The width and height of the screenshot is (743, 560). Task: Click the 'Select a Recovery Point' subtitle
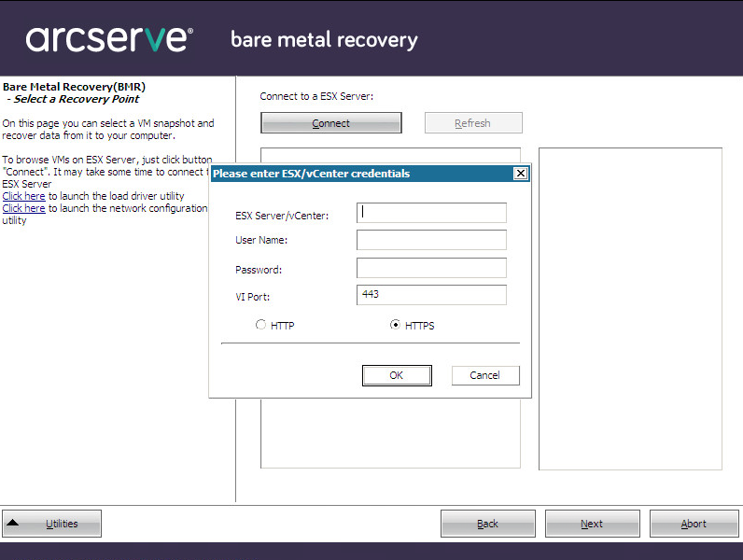[77, 99]
